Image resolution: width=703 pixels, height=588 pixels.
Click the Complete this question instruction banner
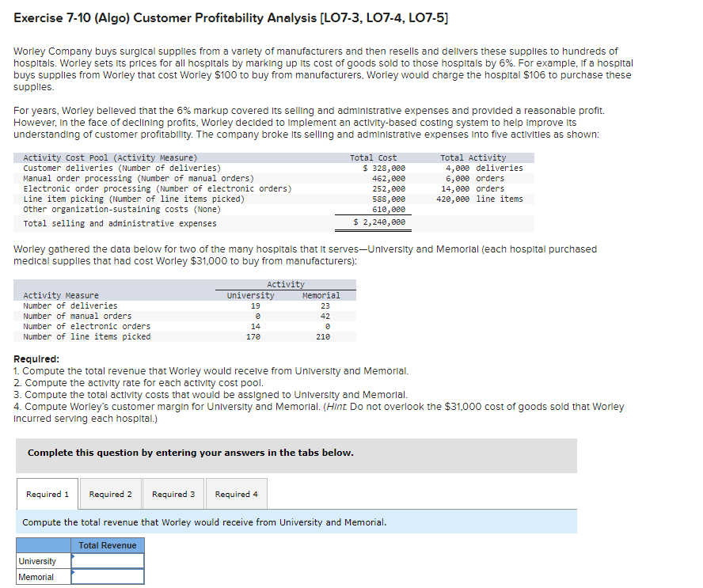(296, 455)
